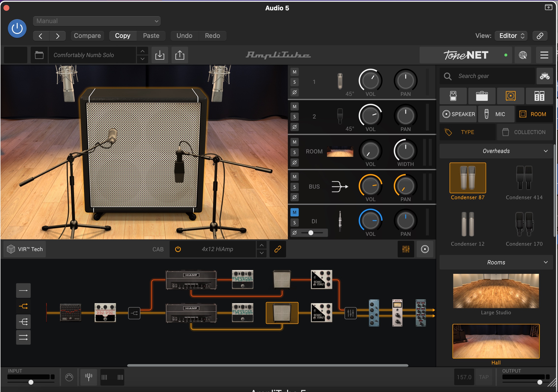Unmute the DI channel

click(294, 212)
